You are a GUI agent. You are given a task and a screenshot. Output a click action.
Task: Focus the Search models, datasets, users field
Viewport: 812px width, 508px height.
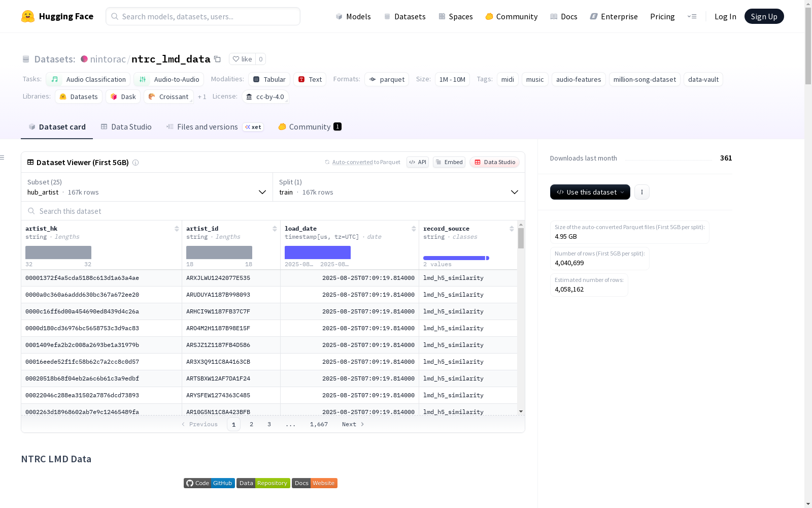tap(203, 16)
